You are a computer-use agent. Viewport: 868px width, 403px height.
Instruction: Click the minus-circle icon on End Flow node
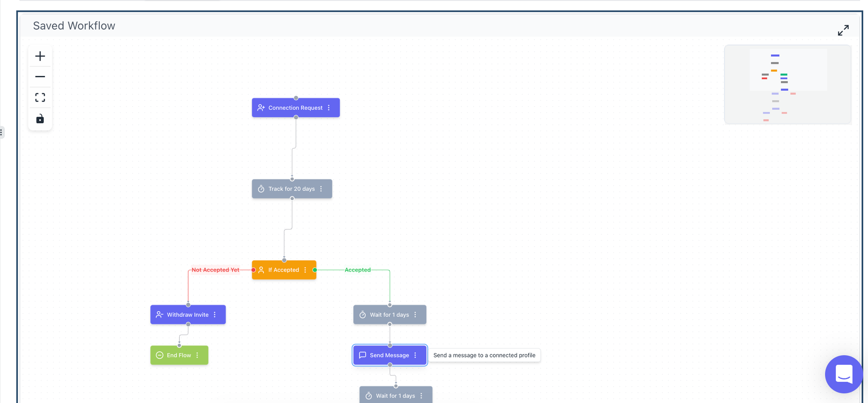pos(159,355)
